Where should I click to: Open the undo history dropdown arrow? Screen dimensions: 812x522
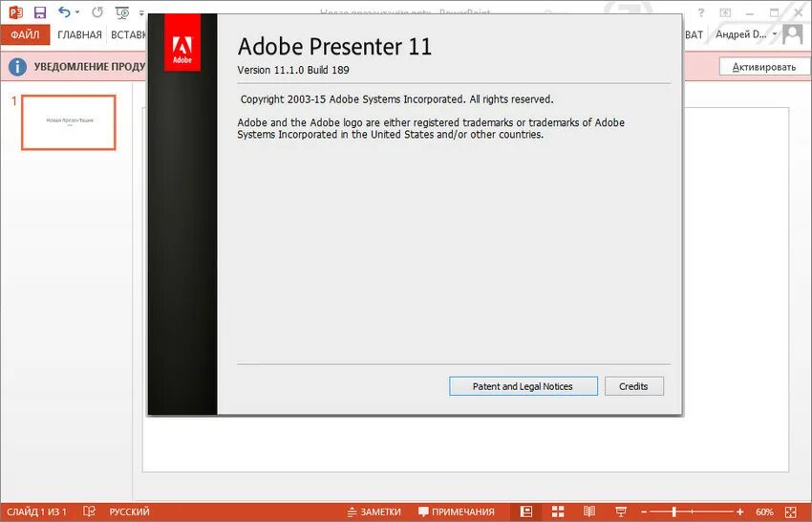(x=77, y=11)
